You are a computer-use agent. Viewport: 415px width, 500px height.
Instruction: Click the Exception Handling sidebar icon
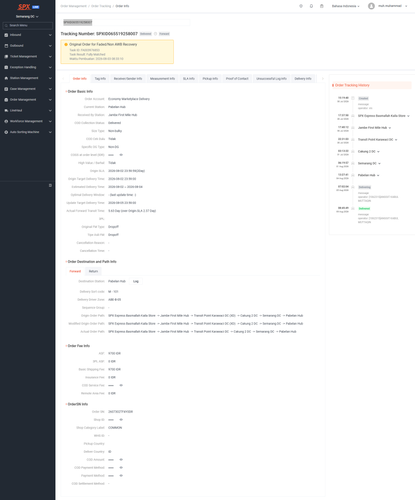tap(6, 67)
